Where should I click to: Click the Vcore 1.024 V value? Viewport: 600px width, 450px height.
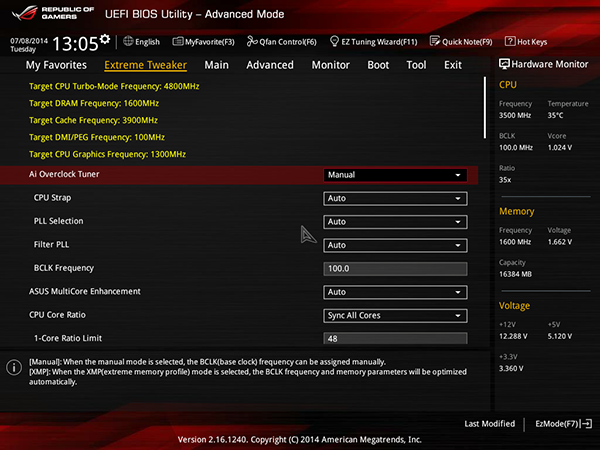coord(560,147)
